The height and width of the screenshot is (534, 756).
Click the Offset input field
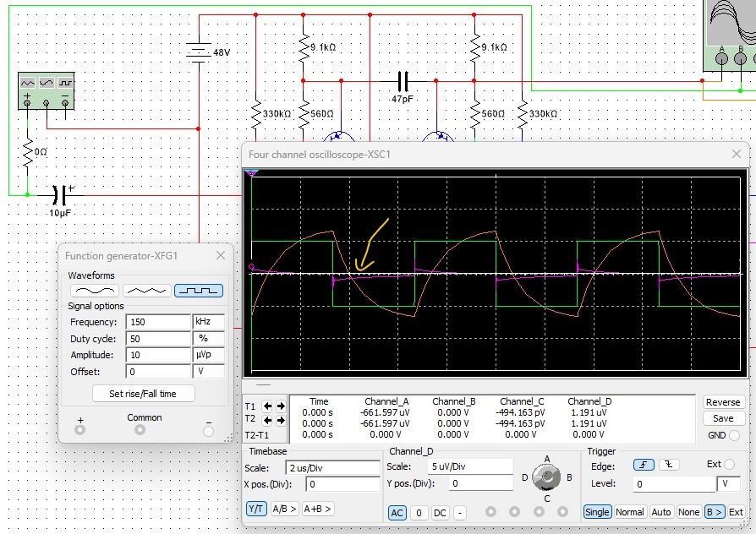pos(158,372)
